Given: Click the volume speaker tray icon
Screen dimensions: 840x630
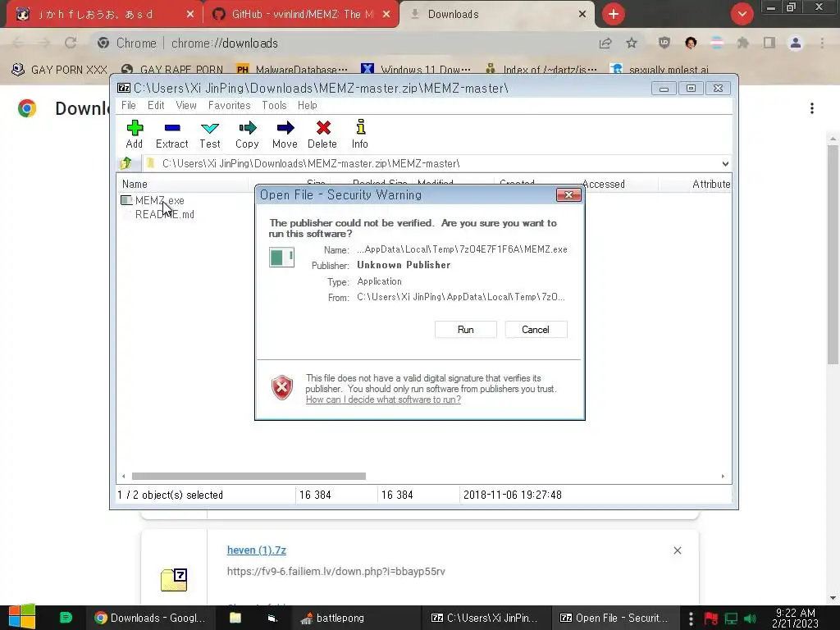Looking at the screenshot, I should [751, 619].
